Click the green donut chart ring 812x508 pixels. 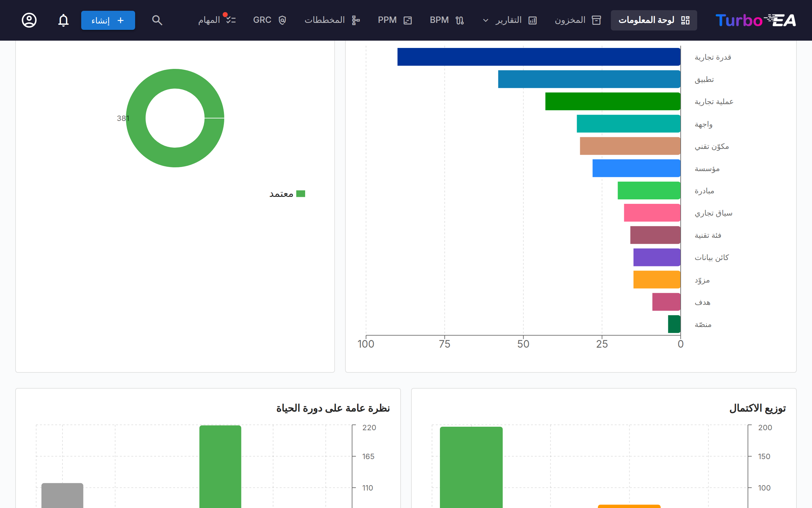click(x=175, y=157)
